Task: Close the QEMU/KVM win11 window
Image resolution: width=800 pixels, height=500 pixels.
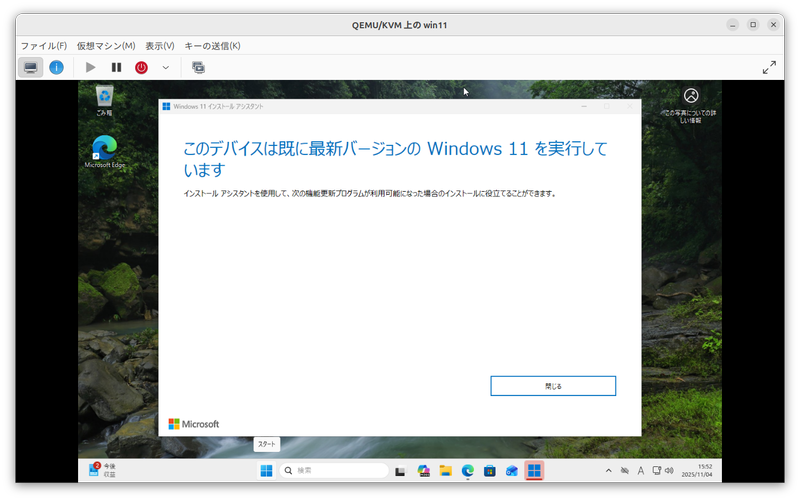Action: 773,24
